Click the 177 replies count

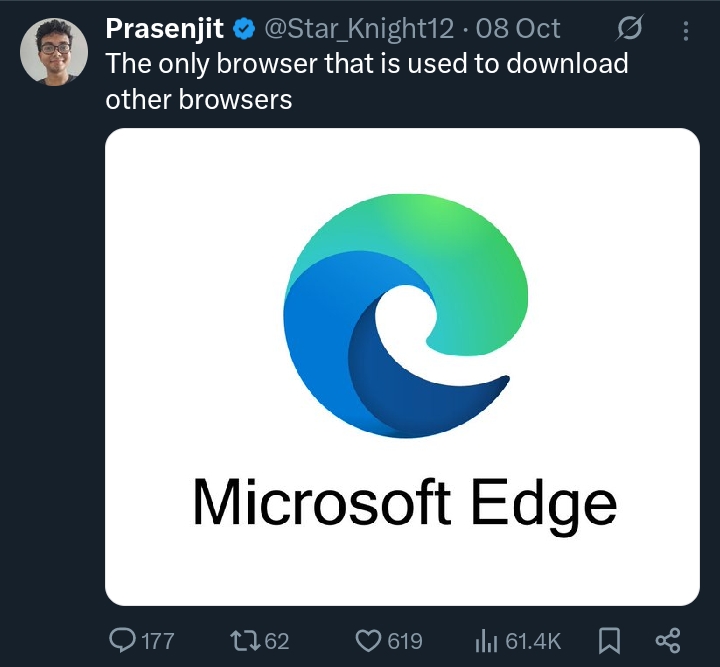(x=158, y=640)
